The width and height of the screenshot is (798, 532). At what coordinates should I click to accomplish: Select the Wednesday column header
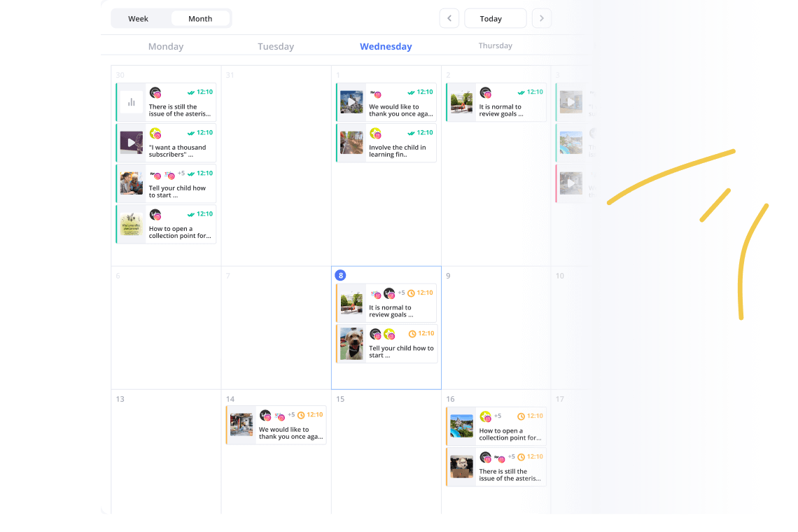click(386, 45)
